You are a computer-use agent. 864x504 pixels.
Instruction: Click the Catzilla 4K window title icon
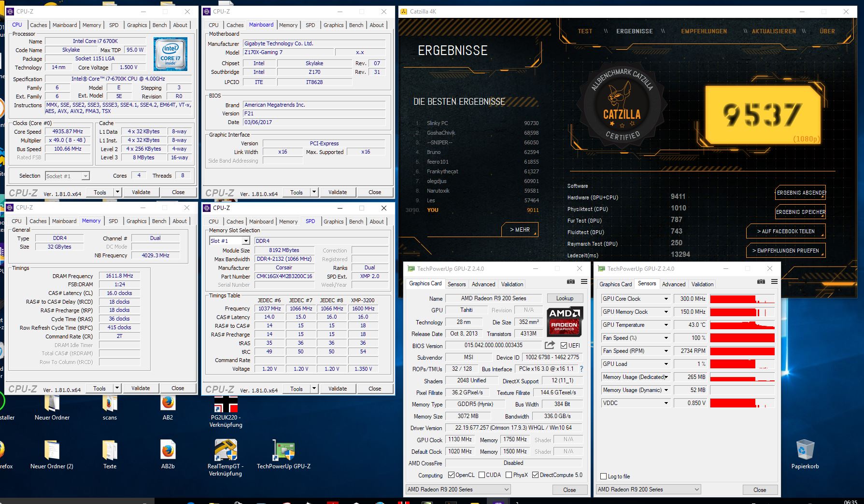click(404, 11)
